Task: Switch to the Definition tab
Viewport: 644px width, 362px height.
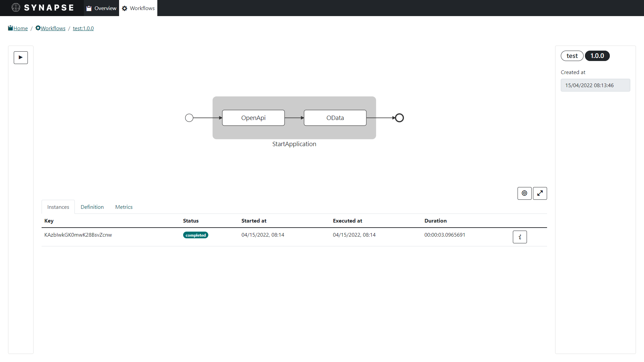Action: [x=92, y=207]
